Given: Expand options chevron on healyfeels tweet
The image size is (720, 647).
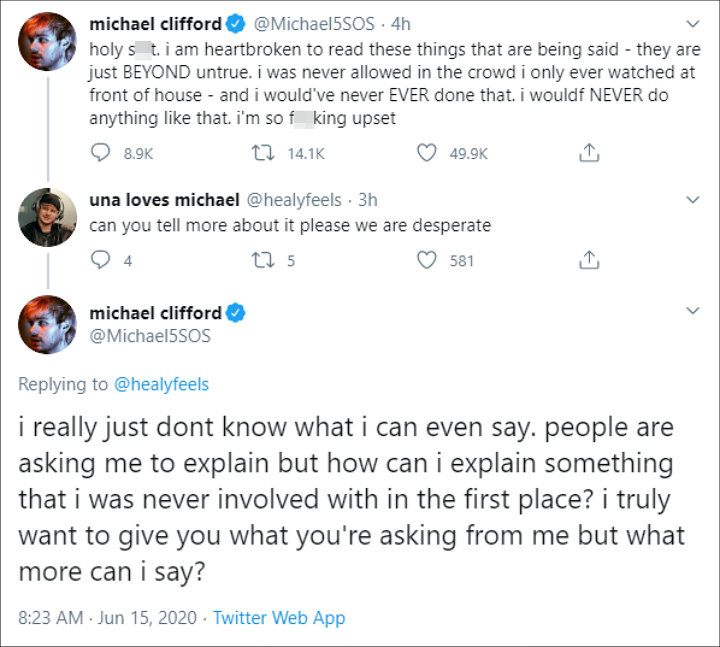Looking at the screenshot, I should (693, 200).
